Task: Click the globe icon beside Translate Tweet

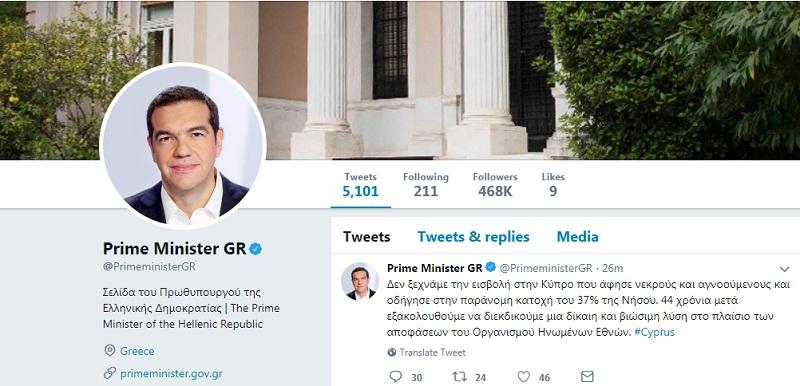Action: (x=392, y=352)
